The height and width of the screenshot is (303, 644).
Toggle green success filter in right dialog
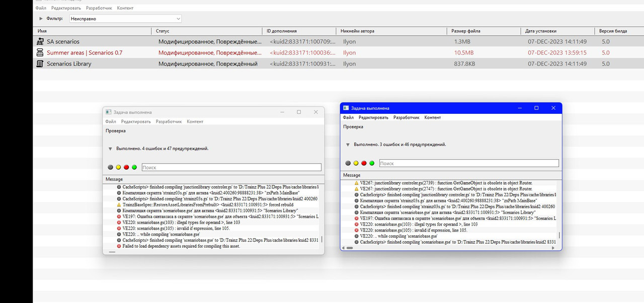tap(372, 163)
